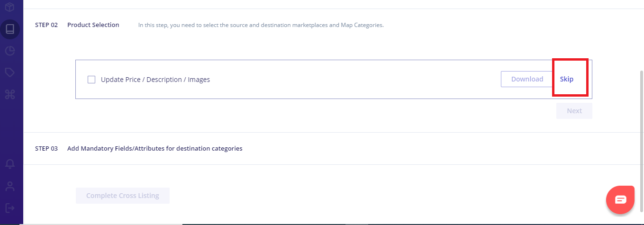This screenshot has width=644, height=225.
Task: Open the book catalog sidebar icon
Action: 10,29
